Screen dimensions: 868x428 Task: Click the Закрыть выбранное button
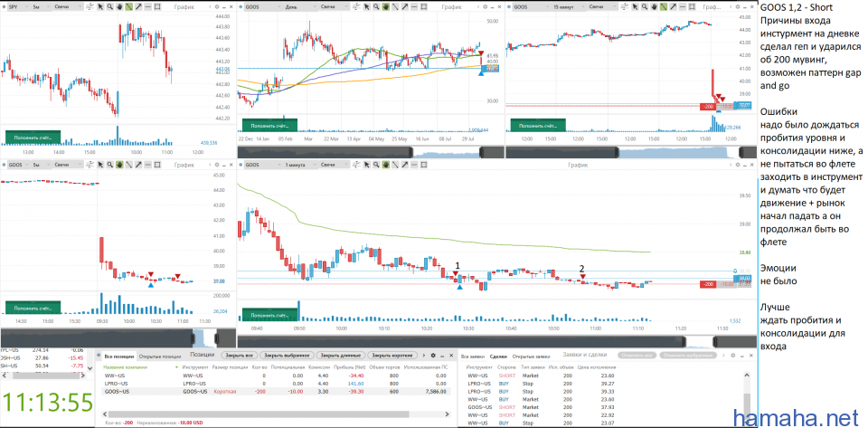tap(287, 355)
